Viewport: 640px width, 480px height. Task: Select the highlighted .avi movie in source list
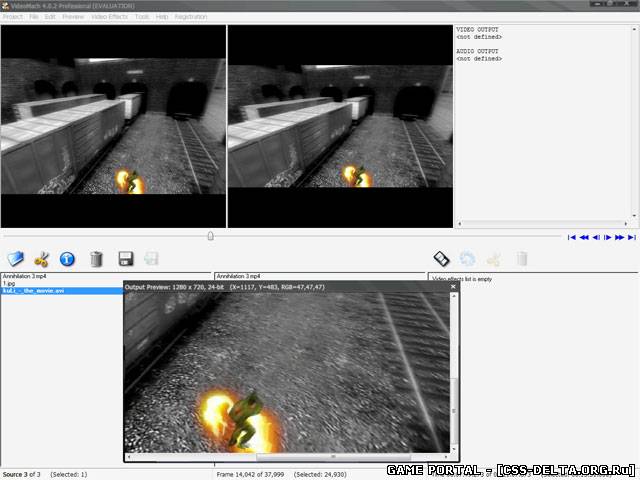click(x=62, y=291)
